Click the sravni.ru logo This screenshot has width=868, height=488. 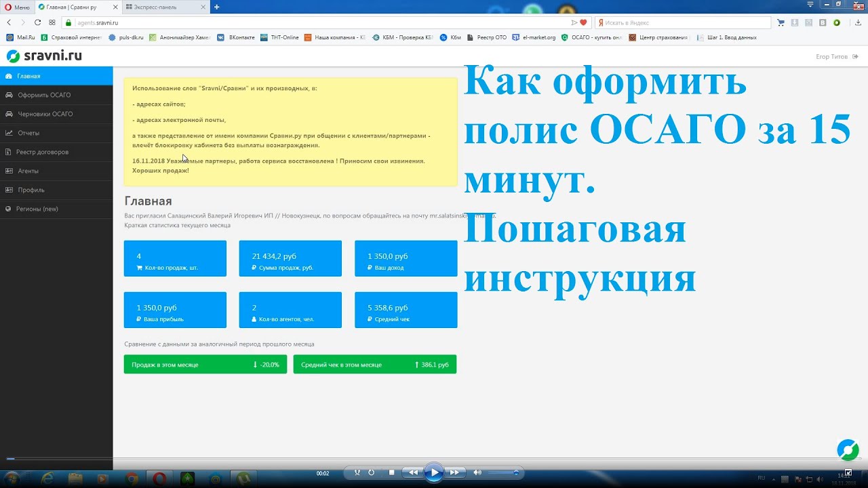click(44, 56)
